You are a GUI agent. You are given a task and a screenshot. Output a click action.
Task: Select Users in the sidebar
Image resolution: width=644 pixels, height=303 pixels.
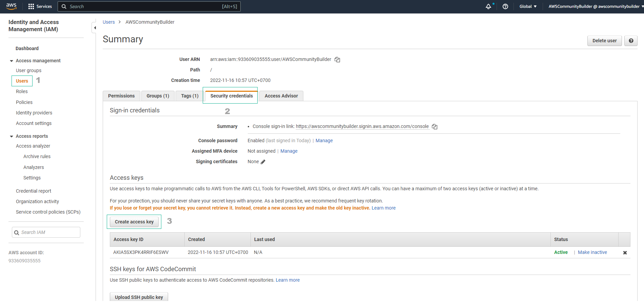22,81
